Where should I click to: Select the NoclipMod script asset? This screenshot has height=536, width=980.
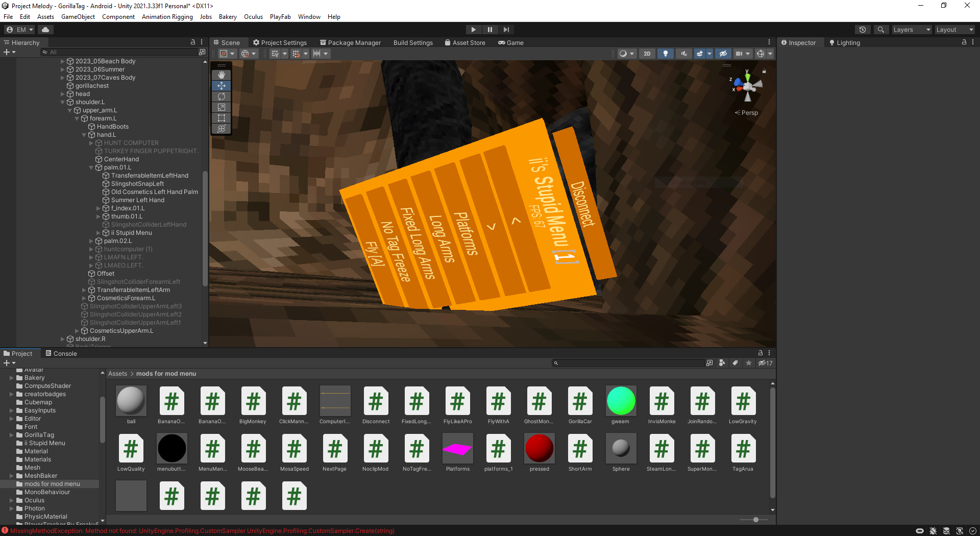[376, 453]
